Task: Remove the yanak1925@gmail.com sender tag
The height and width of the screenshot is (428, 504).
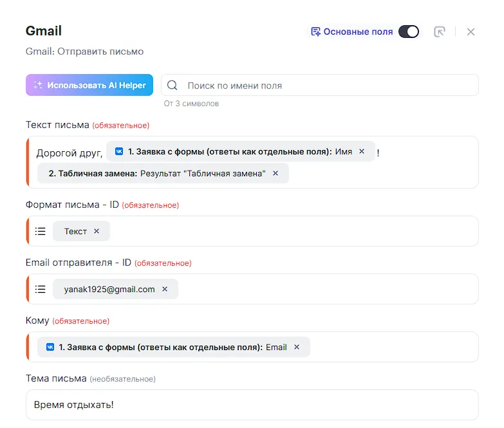Action: pyautogui.click(x=165, y=289)
